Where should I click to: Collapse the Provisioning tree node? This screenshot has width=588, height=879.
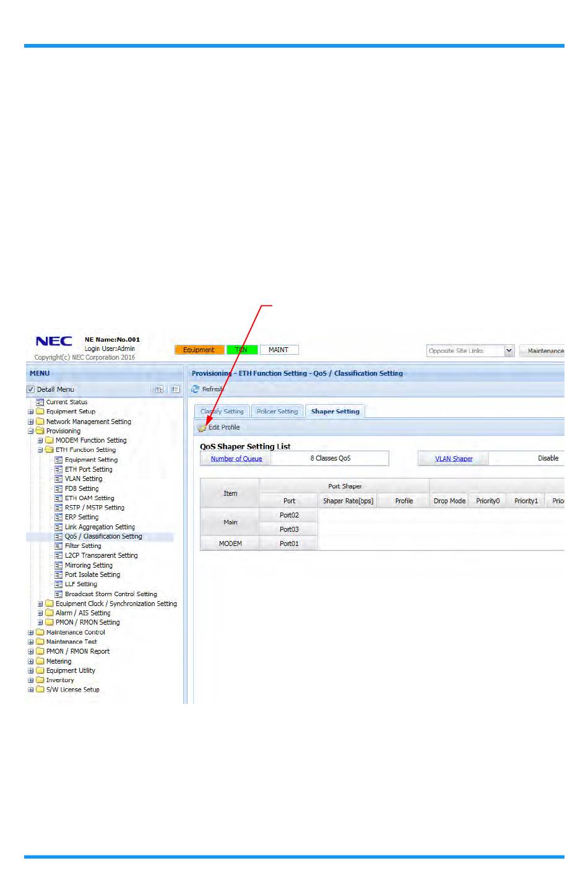click(x=31, y=431)
